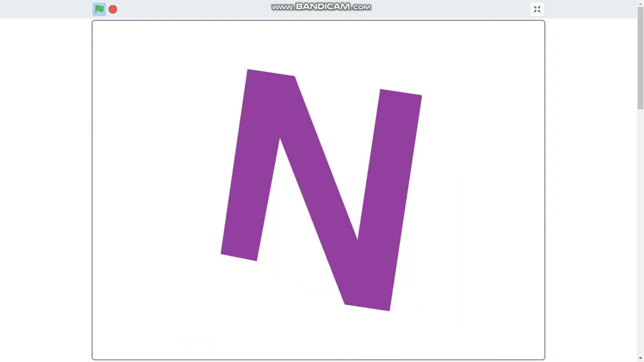Screen dimensions: 644x362
Task: Click the scrollbar down arrow
Action: point(640,359)
